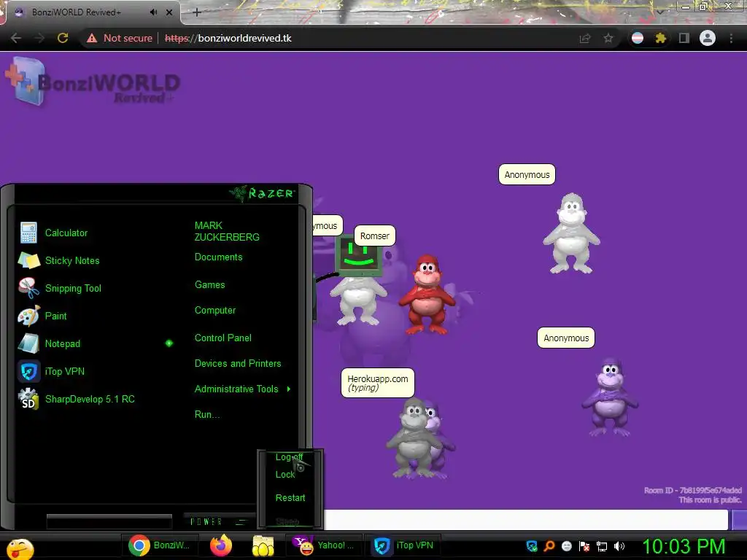Click the BonziWORLD chat message input
This screenshot has height=560, width=747.
coord(526,519)
